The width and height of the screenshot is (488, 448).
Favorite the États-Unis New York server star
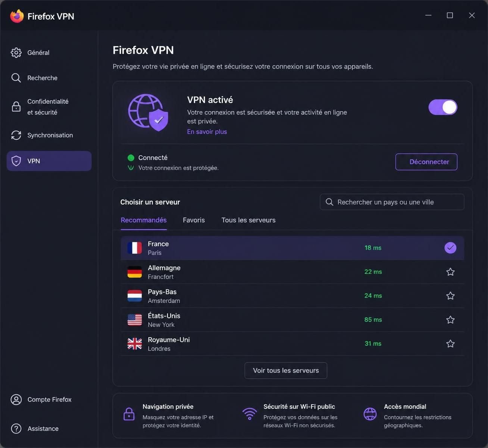tap(450, 320)
